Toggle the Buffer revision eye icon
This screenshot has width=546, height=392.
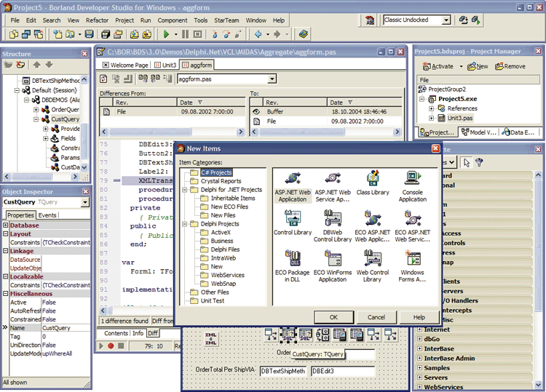point(256,112)
